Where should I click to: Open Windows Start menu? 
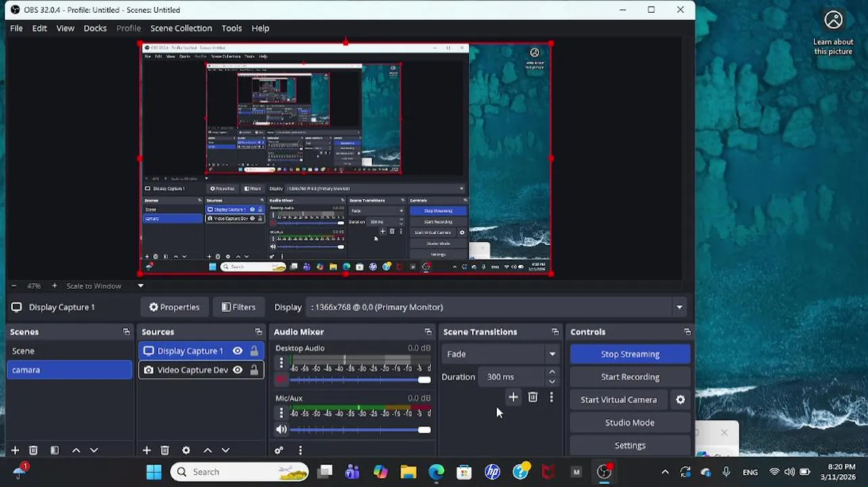pyautogui.click(x=154, y=472)
